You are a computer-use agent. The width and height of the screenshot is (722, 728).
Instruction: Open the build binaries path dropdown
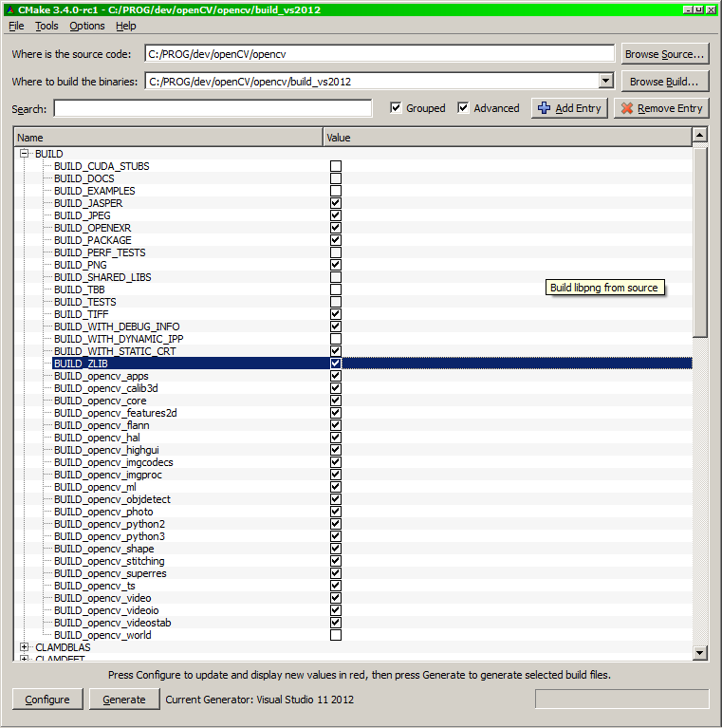[605, 82]
